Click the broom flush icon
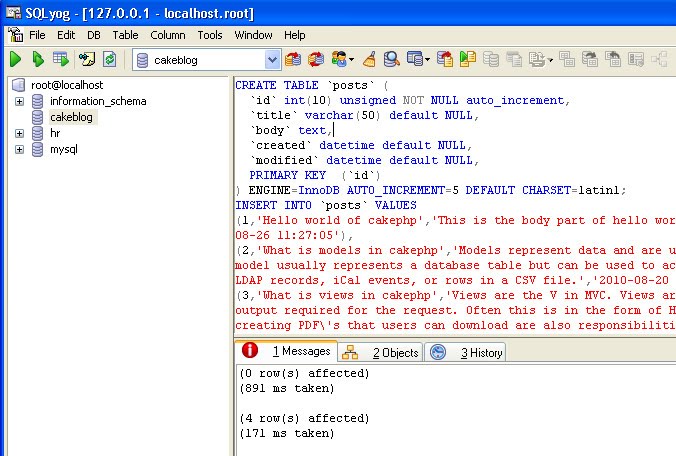This screenshot has height=456, width=676. click(369, 59)
